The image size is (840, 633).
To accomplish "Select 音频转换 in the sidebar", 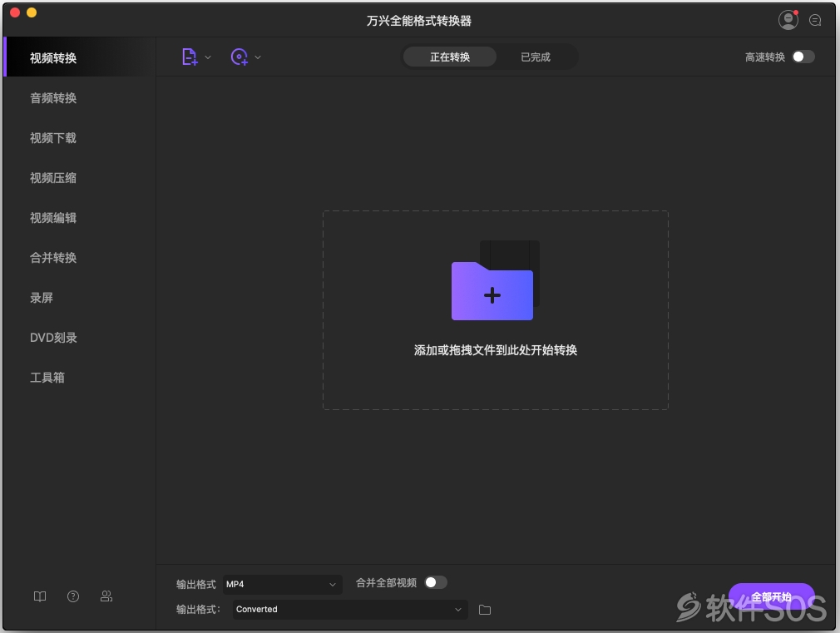I will (x=79, y=97).
